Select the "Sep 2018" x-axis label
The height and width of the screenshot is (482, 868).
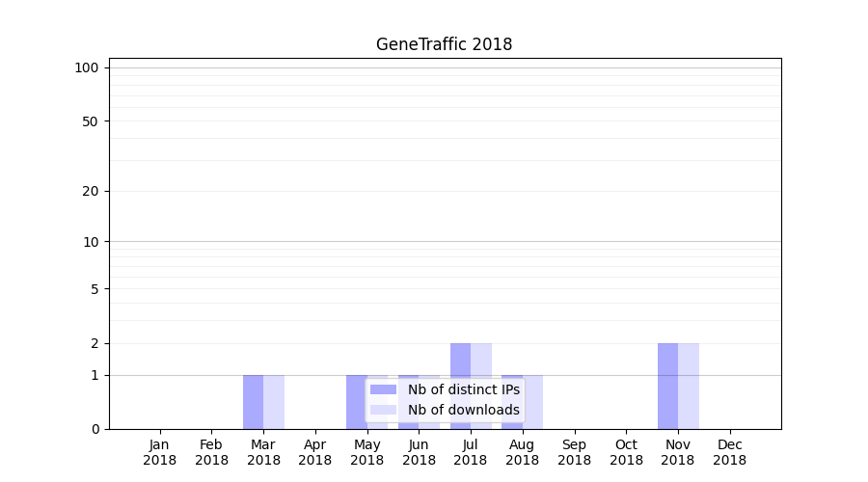click(x=574, y=452)
